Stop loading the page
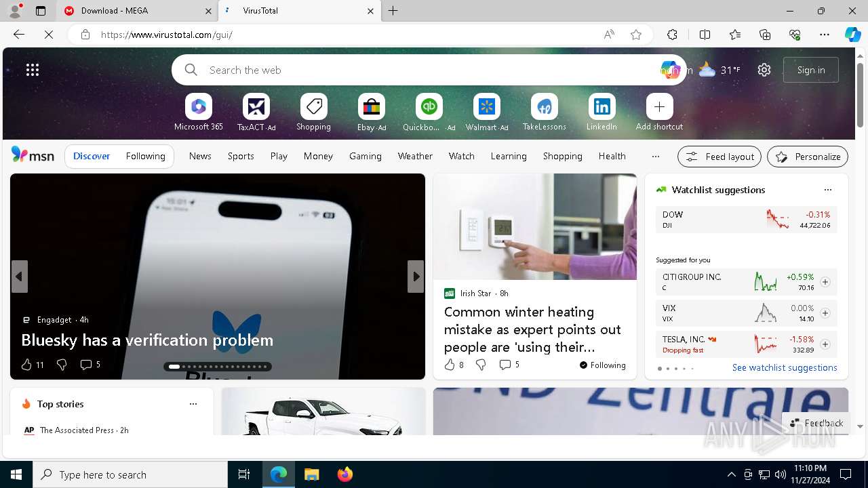This screenshot has width=868, height=488. click(49, 35)
